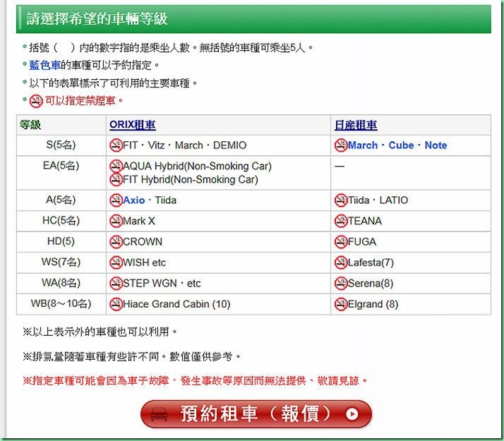Click the 預約租車（報價）button
This screenshot has width=504, height=441.
coord(256,414)
